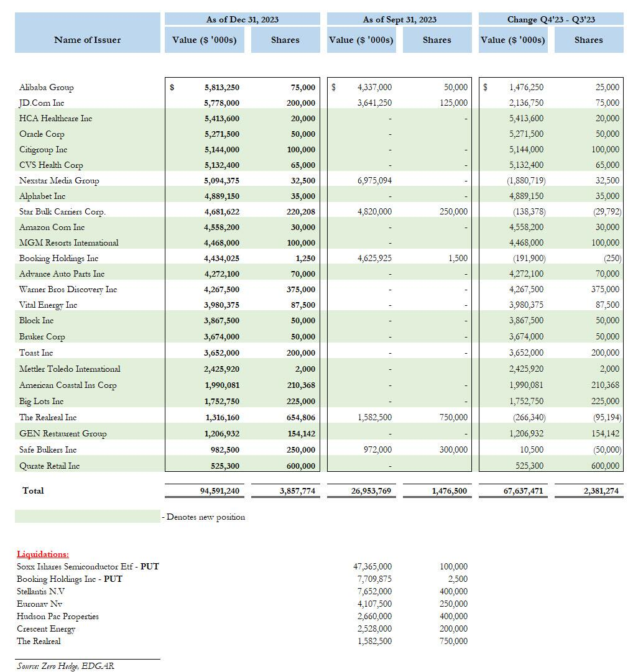
Task: Select 'Mettler Toledo International' issuer name
Action: click(70, 369)
